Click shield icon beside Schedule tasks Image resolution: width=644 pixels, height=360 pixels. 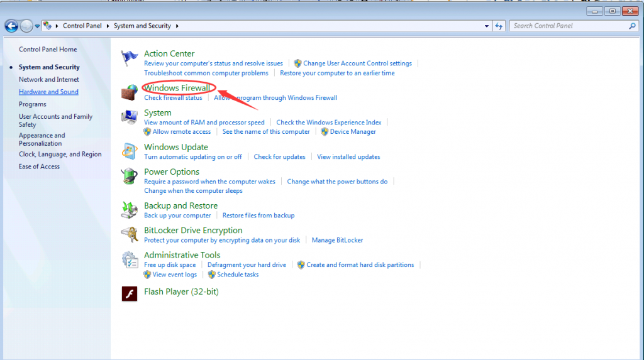211,275
